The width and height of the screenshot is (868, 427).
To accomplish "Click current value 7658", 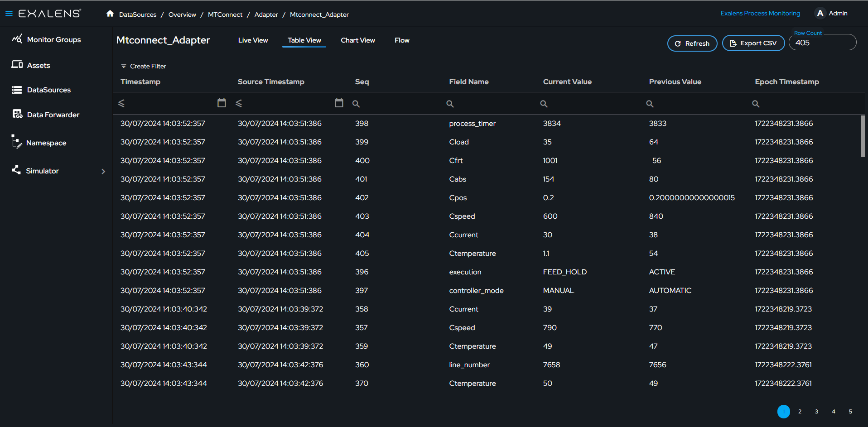I will click(x=552, y=365).
